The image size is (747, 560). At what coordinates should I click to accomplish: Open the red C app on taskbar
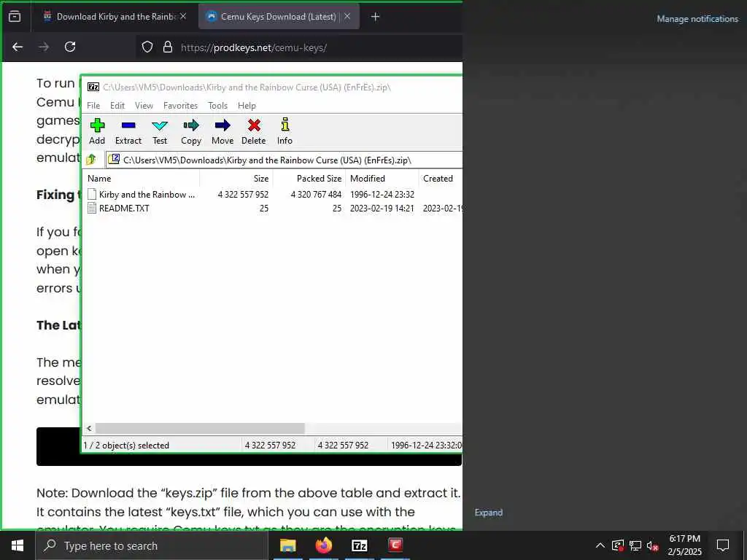click(x=395, y=545)
